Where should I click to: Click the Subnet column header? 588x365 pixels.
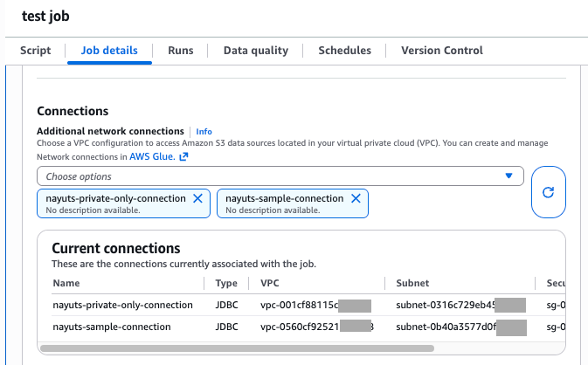point(411,283)
